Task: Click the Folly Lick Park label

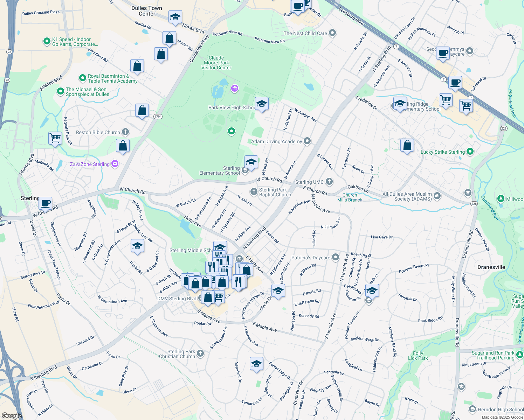Action: pos(418,356)
